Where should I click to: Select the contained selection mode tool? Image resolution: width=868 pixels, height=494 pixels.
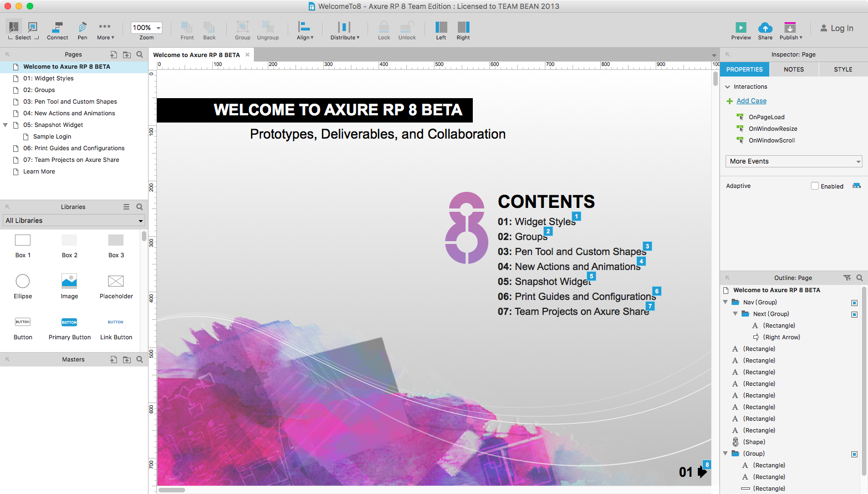(33, 27)
